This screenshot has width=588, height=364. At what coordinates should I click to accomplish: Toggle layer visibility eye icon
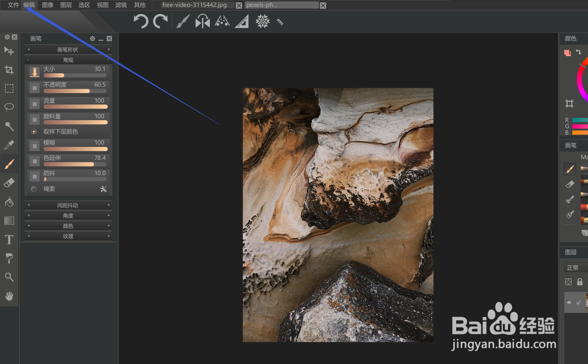click(x=569, y=303)
